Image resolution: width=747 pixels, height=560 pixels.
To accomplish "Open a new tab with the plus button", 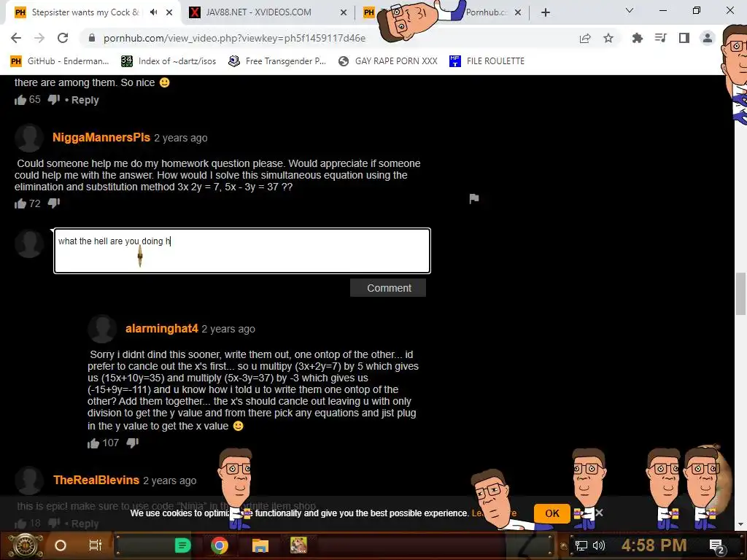I will tap(546, 12).
